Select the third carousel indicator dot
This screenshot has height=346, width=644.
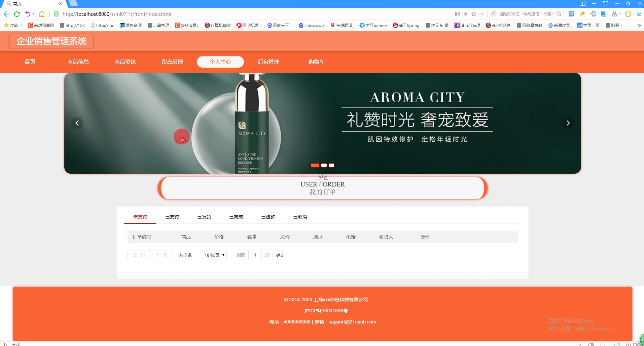click(x=331, y=165)
